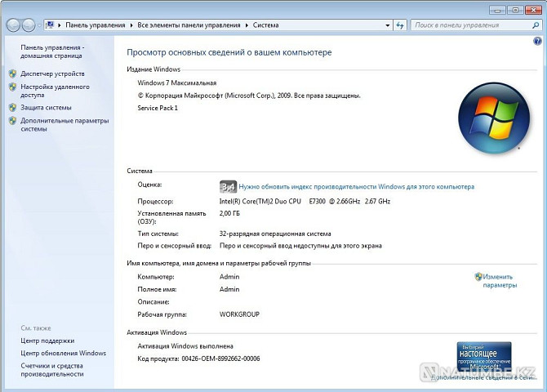This screenshot has width=547, height=392.
Task: Click shield icon beside Защита системы
Action: [x=13, y=108]
